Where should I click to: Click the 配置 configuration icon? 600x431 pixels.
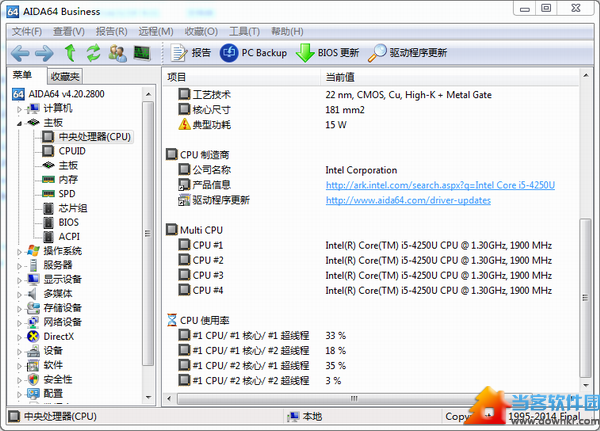click(33, 393)
